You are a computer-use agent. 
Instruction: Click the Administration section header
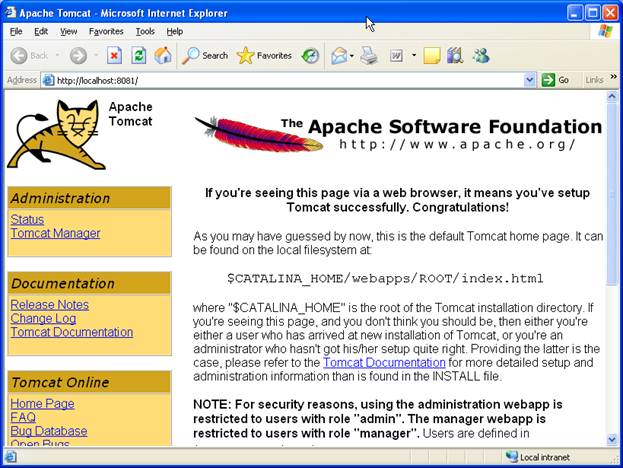click(x=89, y=198)
